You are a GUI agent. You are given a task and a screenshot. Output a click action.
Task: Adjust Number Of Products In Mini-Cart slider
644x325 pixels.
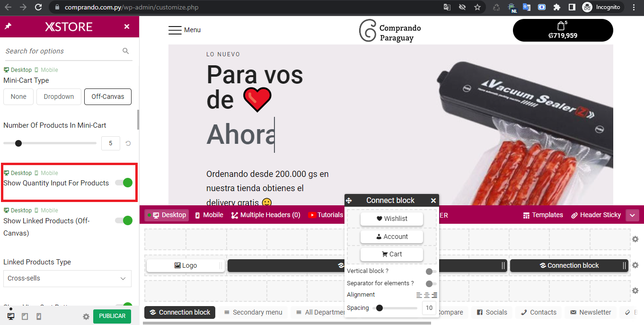pyautogui.click(x=50, y=143)
